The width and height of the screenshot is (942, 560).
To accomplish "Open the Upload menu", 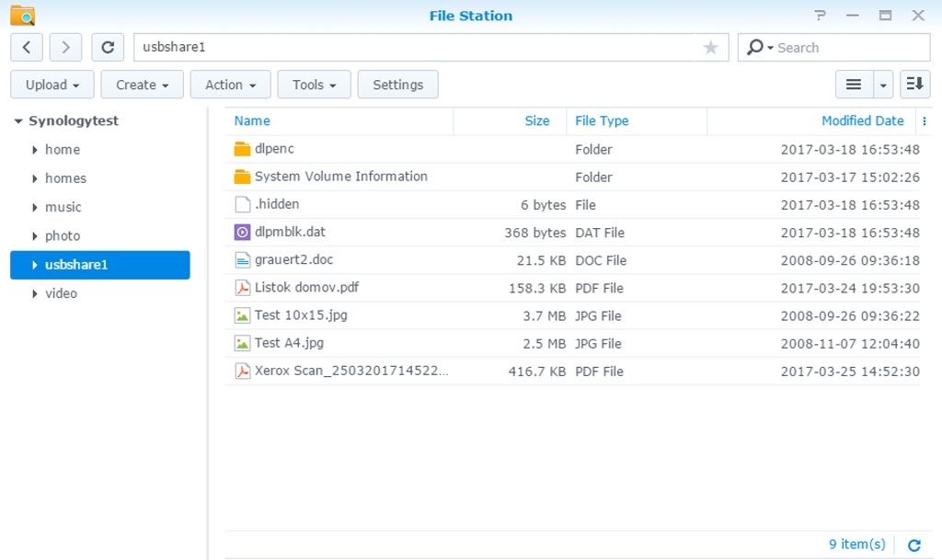I will pyautogui.click(x=52, y=85).
